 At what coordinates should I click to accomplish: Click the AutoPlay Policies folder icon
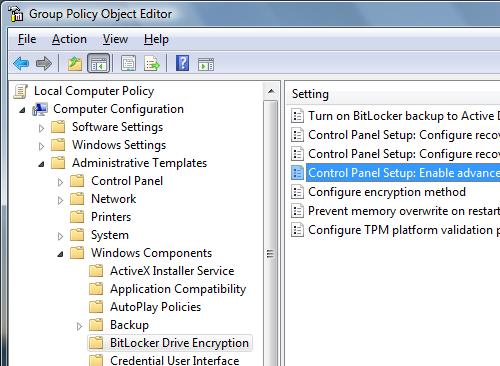tap(96, 307)
